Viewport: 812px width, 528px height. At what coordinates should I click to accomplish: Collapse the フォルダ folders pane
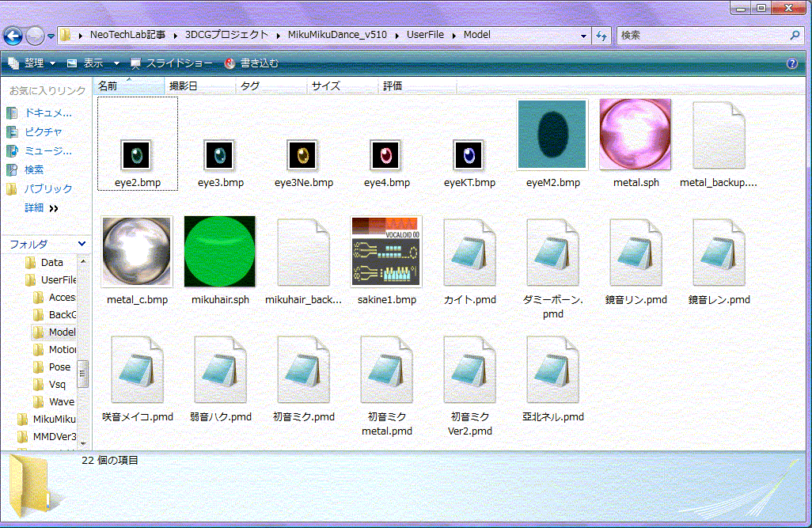click(82, 244)
